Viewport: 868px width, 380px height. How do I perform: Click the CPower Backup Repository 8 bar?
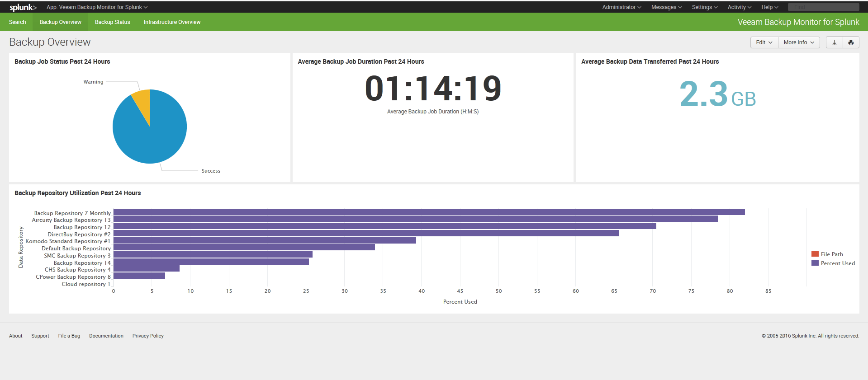139,276
